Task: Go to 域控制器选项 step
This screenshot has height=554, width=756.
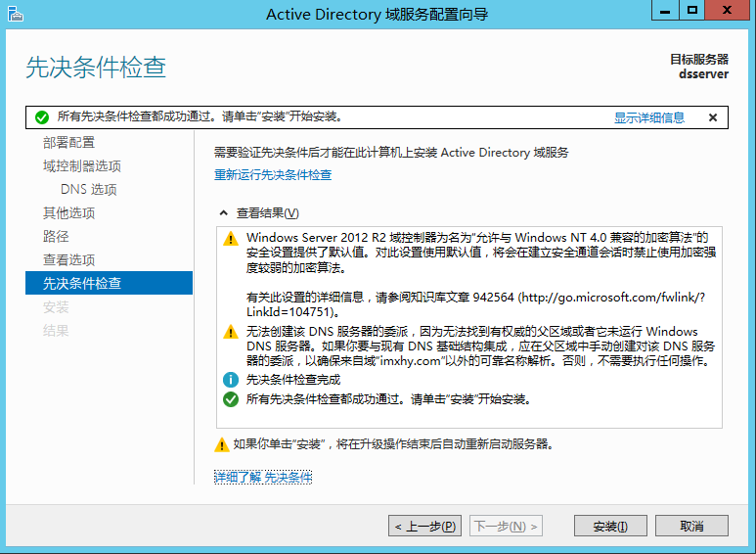Action: pos(81,166)
